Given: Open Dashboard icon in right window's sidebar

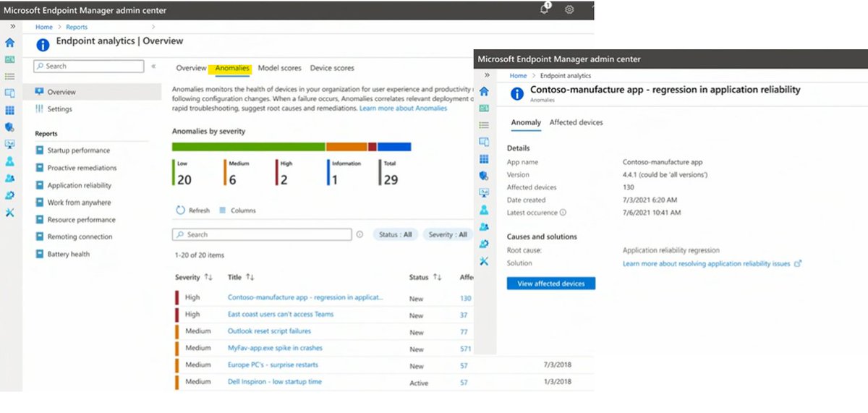Looking at the screenshot, I should click(484, 108).
